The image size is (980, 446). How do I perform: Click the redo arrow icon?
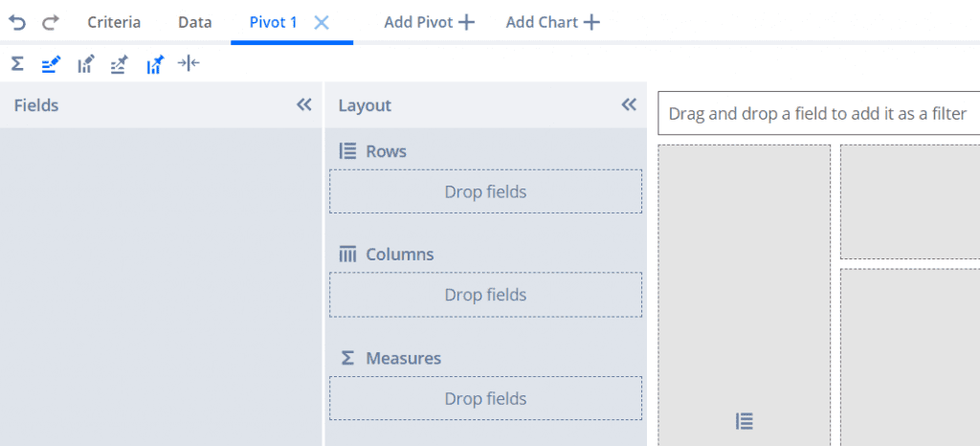pyautogui.click(x=51, y=22)
